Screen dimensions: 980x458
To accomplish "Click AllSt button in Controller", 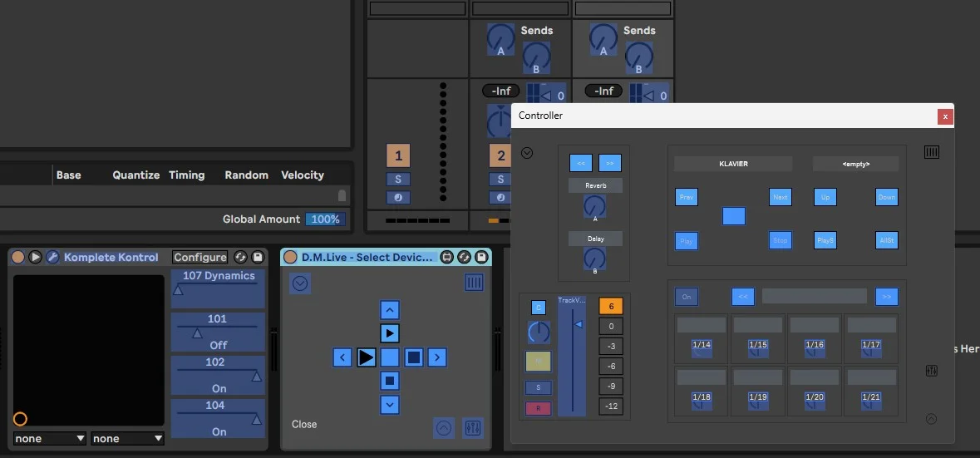I will click(887, 240).
